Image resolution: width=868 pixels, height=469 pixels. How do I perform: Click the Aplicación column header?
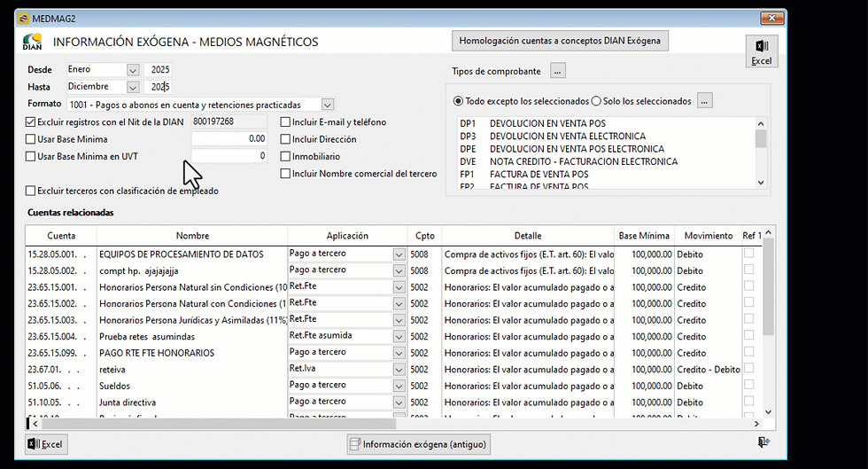(x=347, y=236)
